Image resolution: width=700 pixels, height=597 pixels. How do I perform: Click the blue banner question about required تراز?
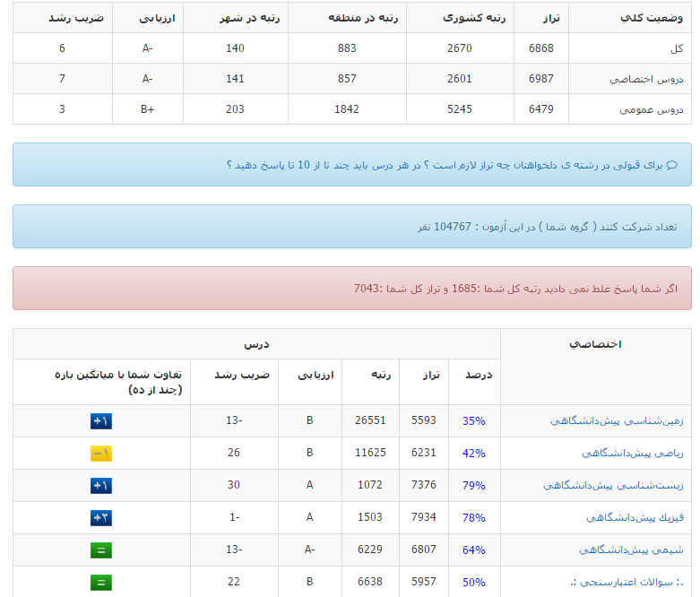pos(445,165)
